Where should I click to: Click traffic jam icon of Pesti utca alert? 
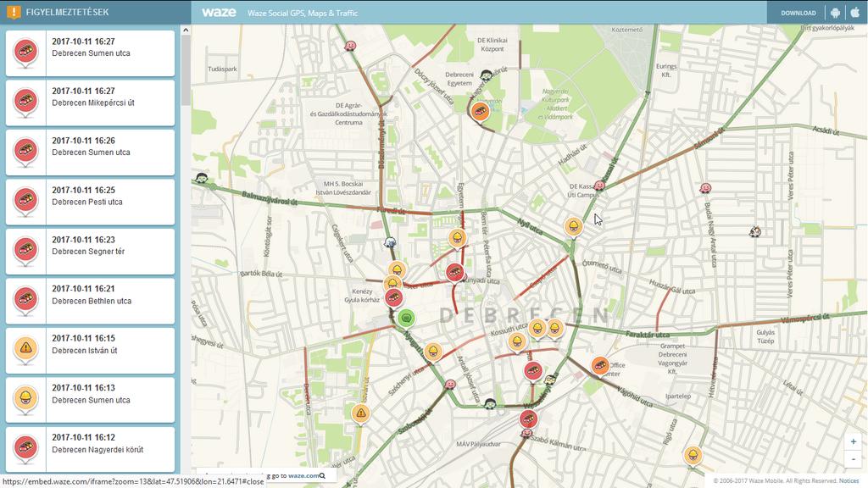coord(25,200)
